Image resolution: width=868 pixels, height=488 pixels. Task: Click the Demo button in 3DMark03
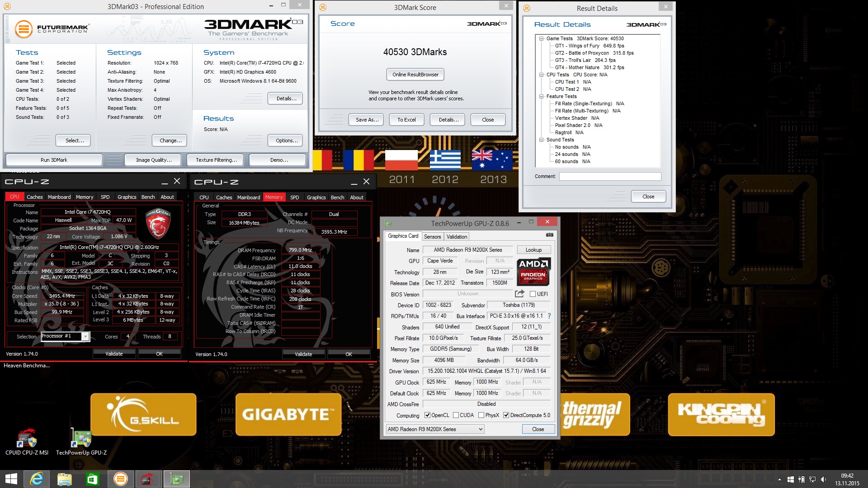tap(278, 160)
